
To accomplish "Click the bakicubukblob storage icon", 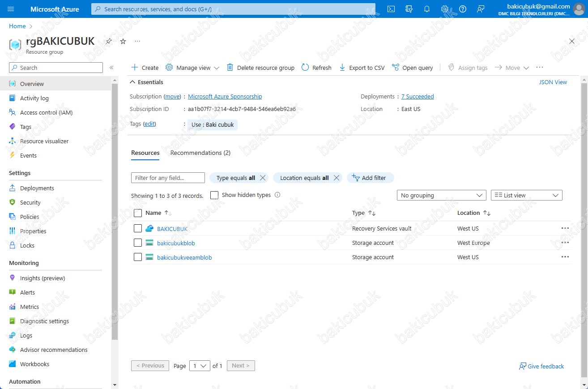I will [x=149, y=243].
